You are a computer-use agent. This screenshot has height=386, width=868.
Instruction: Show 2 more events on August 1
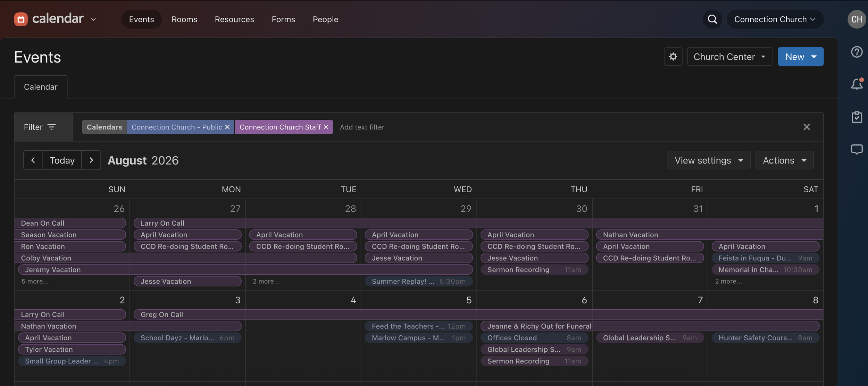[x=728, y=281]
